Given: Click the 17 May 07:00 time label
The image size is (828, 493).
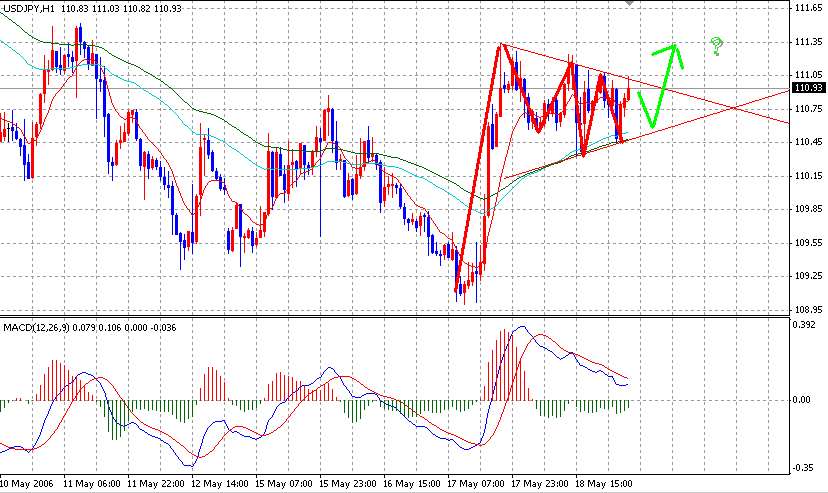Looking at the screenshot, I should (x=476, y=483).
